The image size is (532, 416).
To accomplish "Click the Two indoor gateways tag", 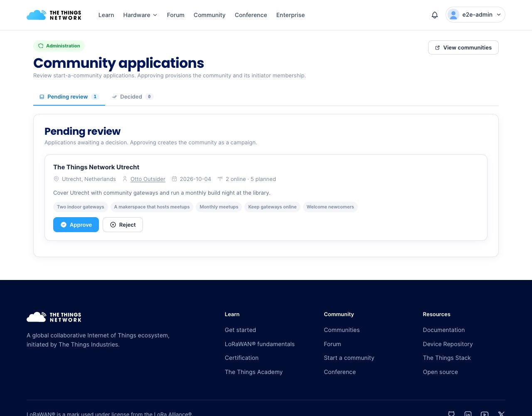I will click(x=81, y=207).
